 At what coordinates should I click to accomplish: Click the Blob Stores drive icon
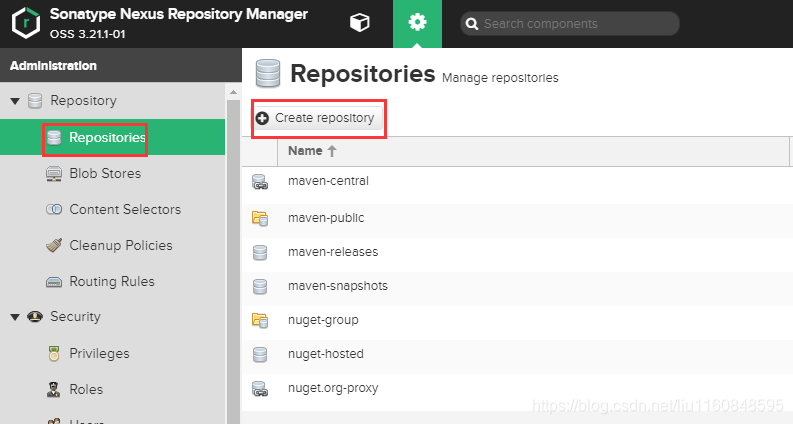coord(54,174)
